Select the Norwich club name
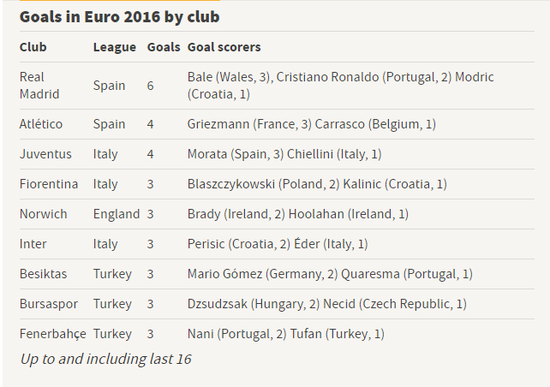The image size is (550, 387). pyautogui.click(x=43, y=214)
